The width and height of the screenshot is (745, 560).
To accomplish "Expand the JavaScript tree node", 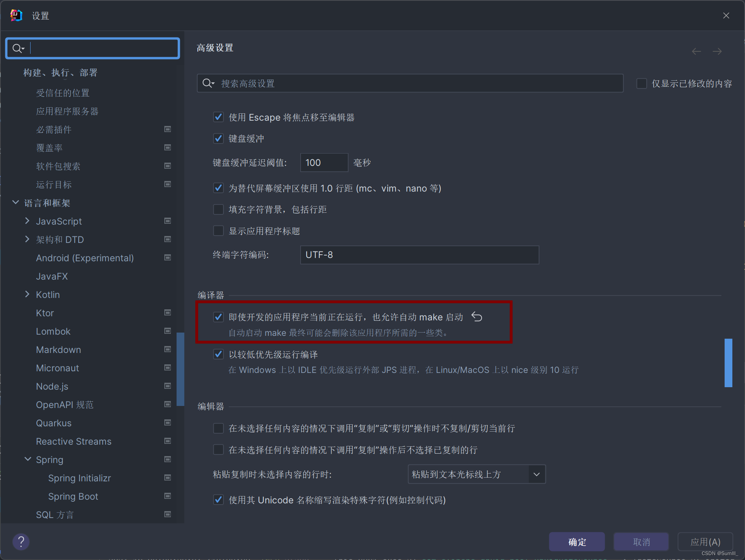I will [27, 221].
